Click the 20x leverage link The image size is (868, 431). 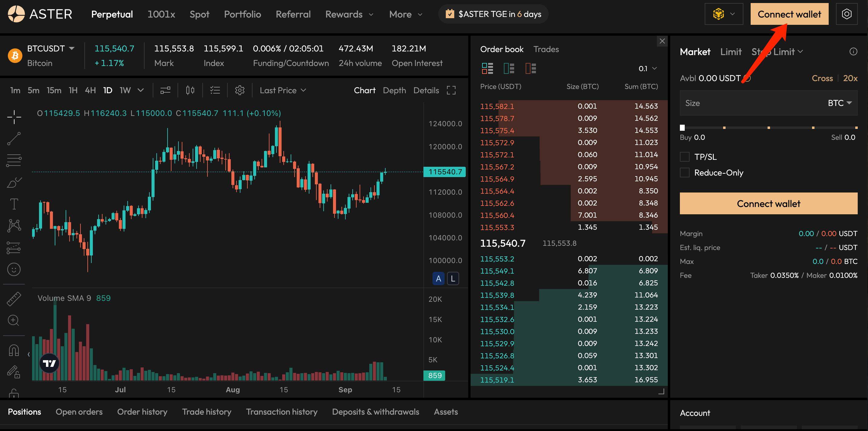[850, 78]
